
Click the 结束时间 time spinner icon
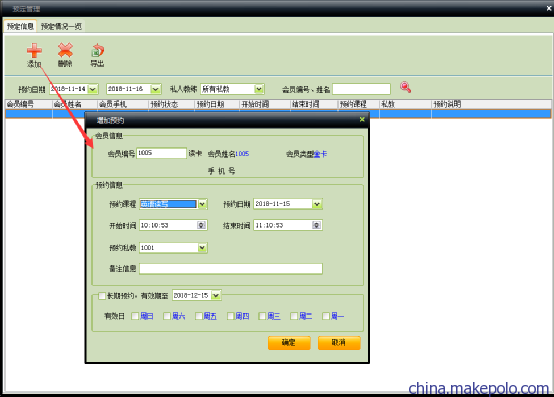(317, 225)
